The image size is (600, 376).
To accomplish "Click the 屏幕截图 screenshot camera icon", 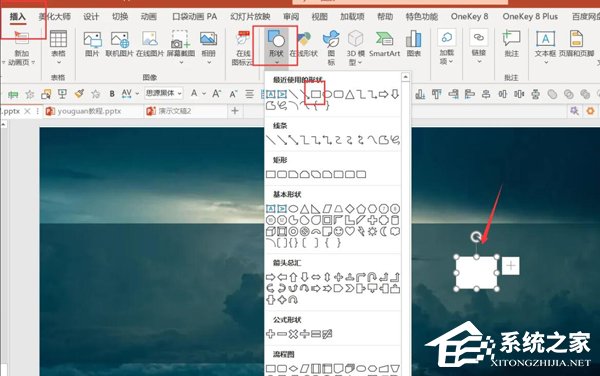I will pos(180,40).
